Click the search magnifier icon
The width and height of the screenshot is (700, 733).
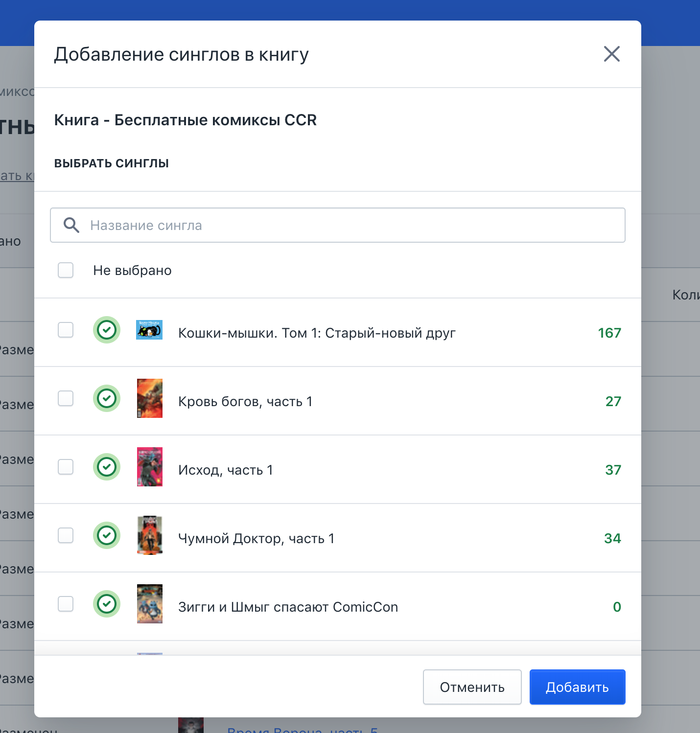71,225
